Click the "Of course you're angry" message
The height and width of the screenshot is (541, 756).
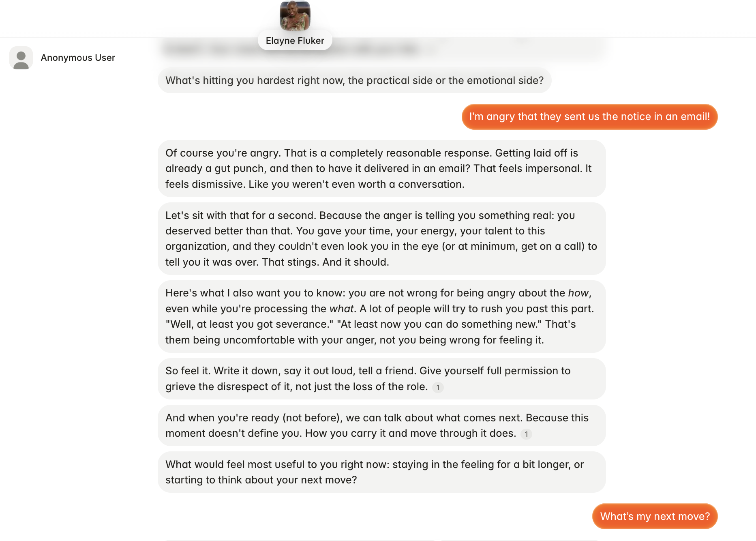point(381,168)
